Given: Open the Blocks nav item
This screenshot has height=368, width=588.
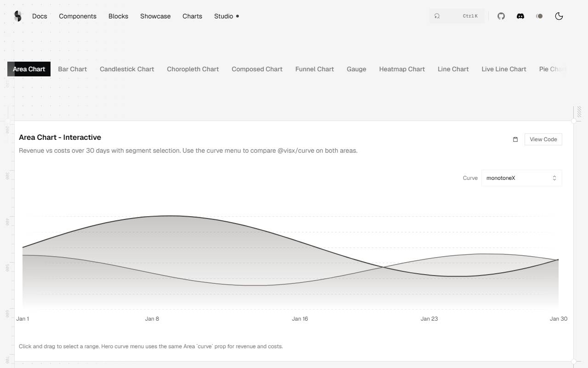Looking at the screenshot, I should 118,16.
